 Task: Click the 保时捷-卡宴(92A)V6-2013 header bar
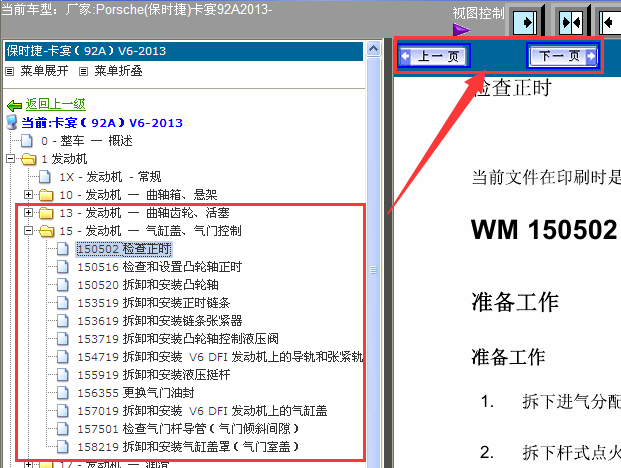click(184, 51)
